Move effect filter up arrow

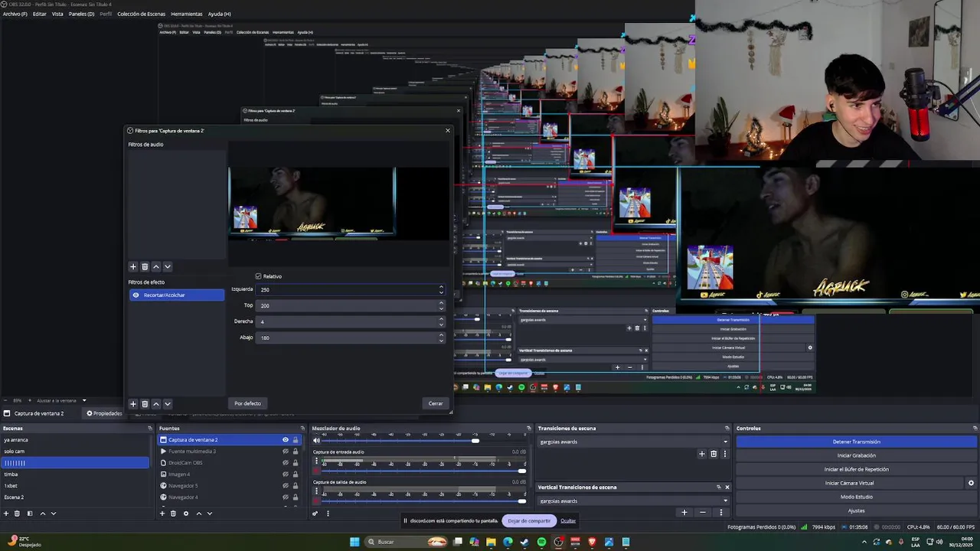pos(156,404)
